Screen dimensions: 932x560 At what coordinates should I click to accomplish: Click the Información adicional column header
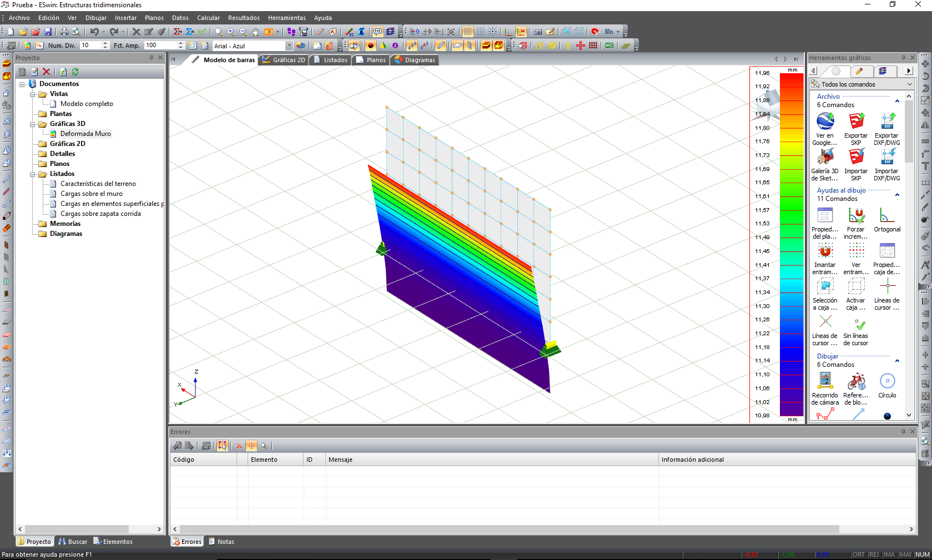pyautogui.click(x=787, y=460)
